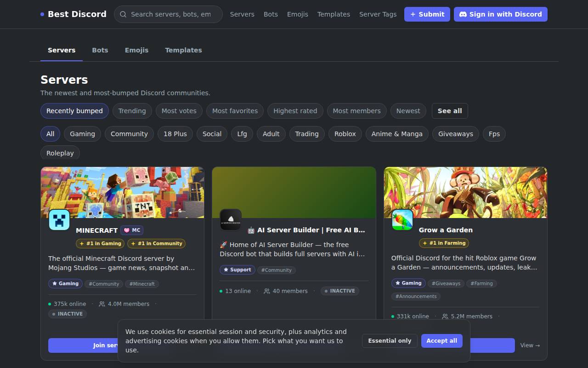This screenshot has width=588, height=368.
Task: Click Minecraft's members people icon
Action: coord(102,304)
